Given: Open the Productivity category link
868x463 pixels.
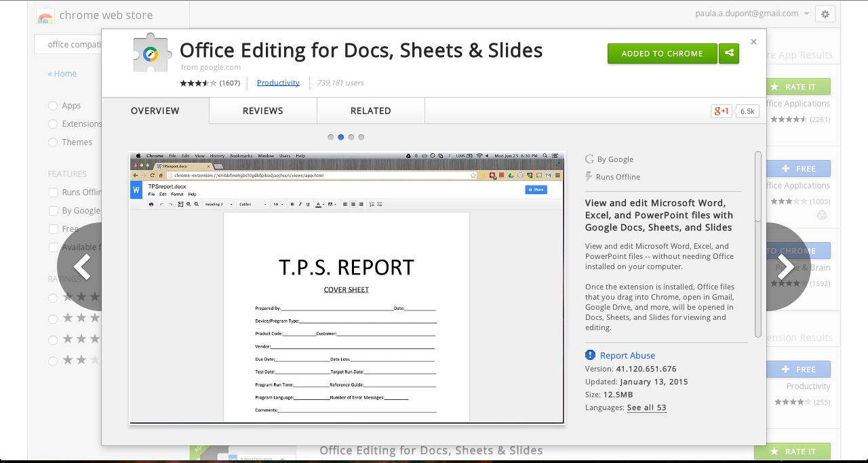Looking at the screenshot, I should 278,83.
